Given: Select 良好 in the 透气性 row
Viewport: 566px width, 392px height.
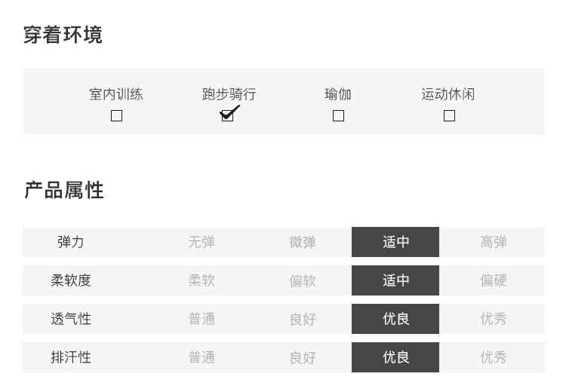Looking at the screenshot, I should pos(303,319).
